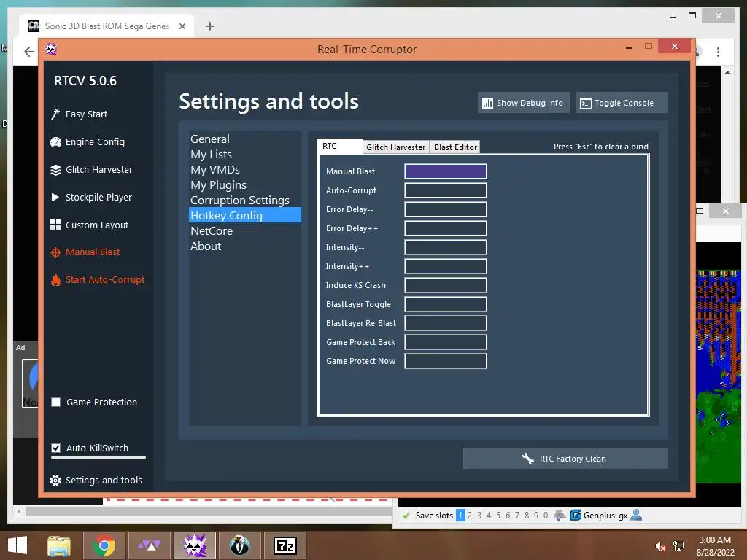Select Hotkey Config category
The image size is (747, 560).
pyautogui.click(x=245, y=215)
